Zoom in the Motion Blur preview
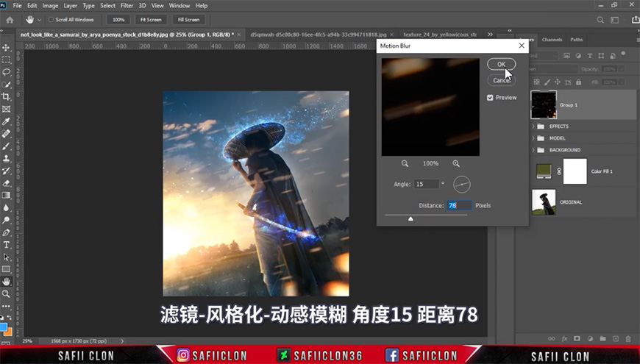The height and width of the screenshot is (364, 640). pyautogui.click(x=456, y=163)
